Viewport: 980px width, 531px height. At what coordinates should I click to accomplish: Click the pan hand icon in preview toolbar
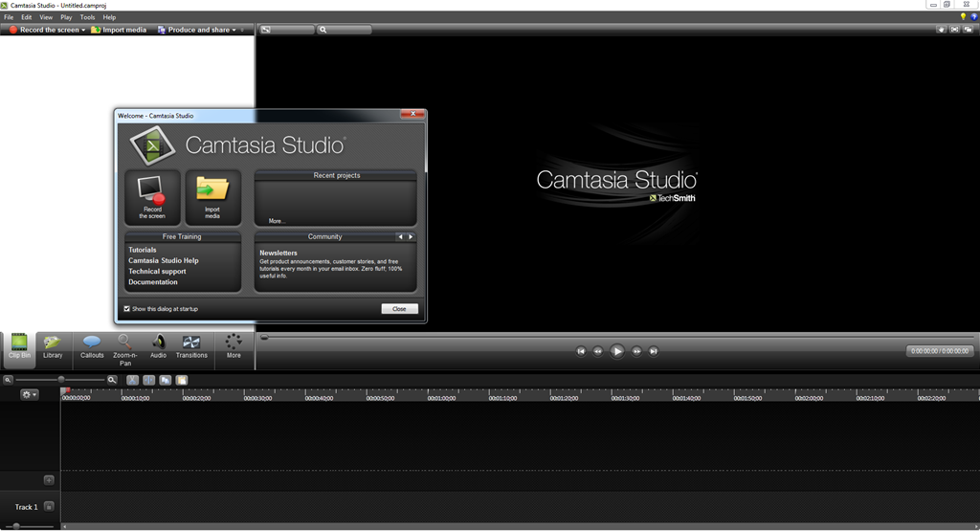pos(942,30)
